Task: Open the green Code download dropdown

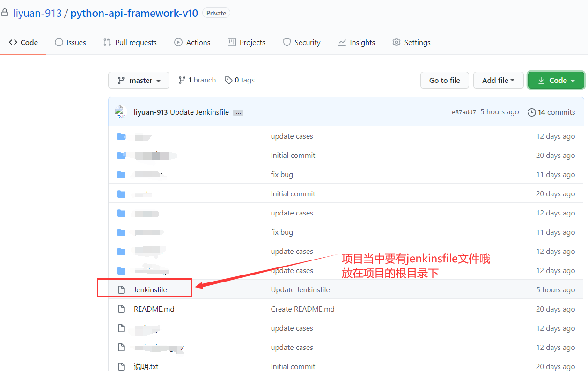Action: [556, 80]
